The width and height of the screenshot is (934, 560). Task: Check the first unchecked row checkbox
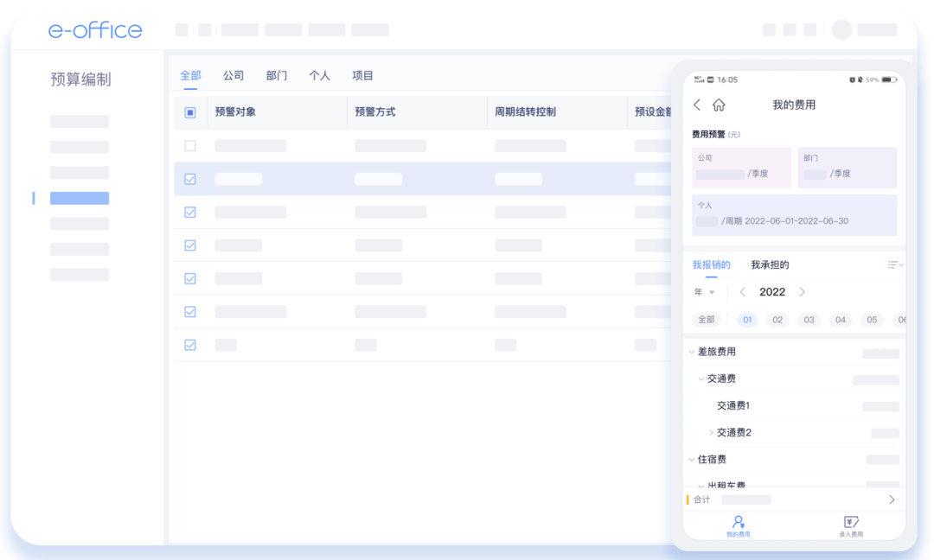pos(190,145)
